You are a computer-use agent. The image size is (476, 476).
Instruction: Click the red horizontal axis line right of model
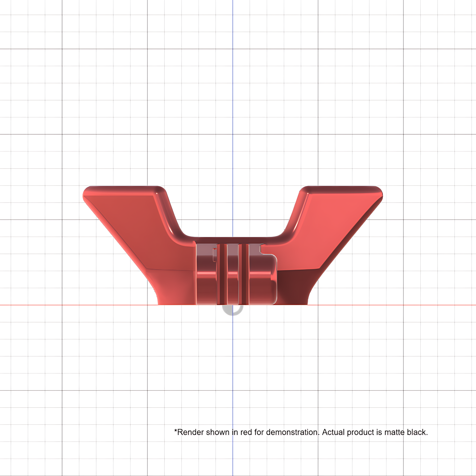pyautogui.click(x=392, y=305)
